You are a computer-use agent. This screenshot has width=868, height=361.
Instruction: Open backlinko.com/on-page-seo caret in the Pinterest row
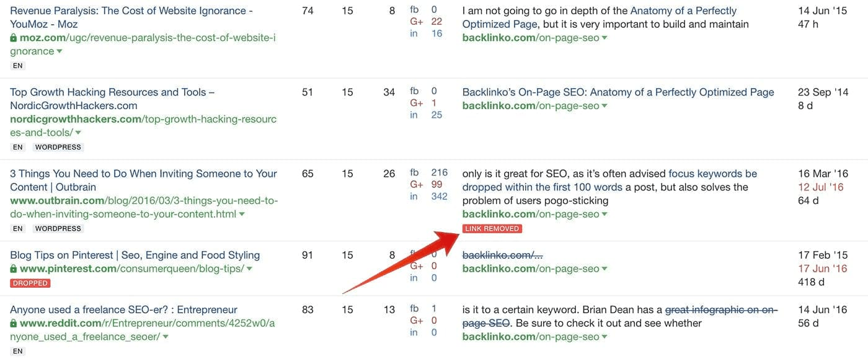click(x=604, y=269)
